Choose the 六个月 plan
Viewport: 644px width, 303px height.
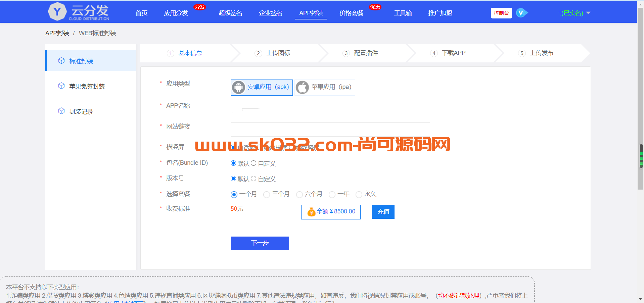[x=300, y=194]
